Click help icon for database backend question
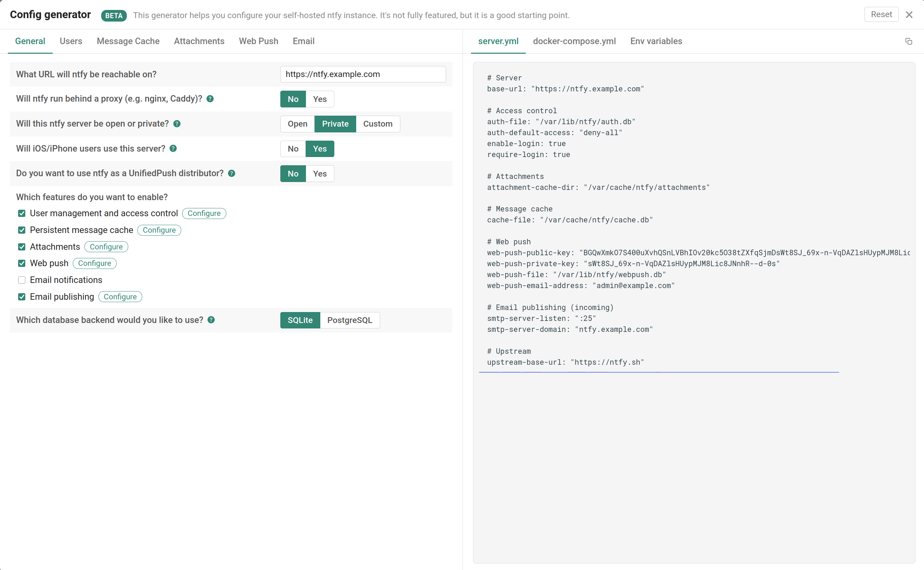 point(211,320)
